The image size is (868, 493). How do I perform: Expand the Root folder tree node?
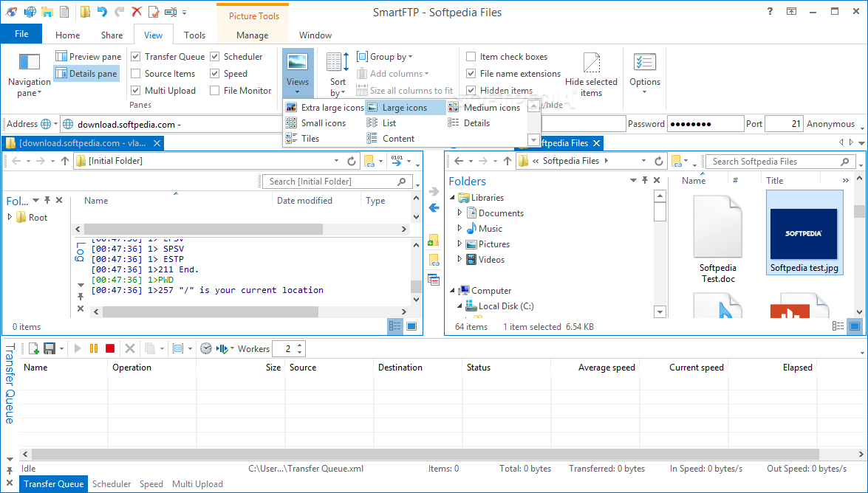pos(10,217)
